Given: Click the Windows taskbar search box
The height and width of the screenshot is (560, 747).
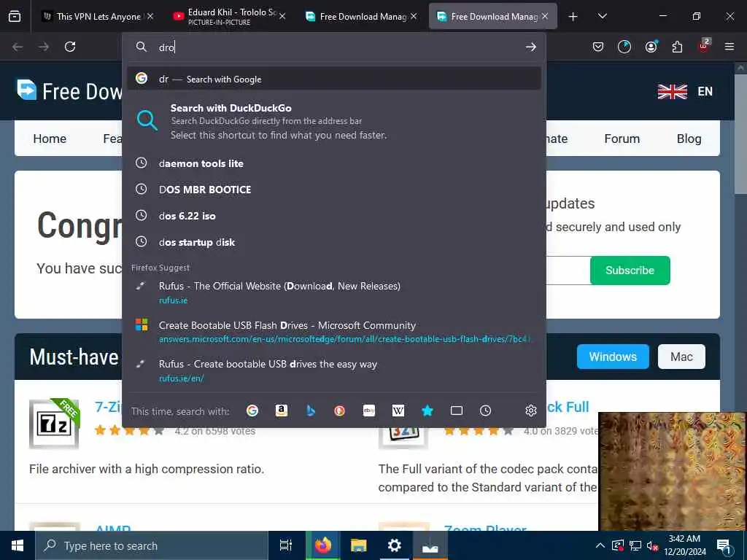Looking at the screenshot, I should [x=152, y=545].
